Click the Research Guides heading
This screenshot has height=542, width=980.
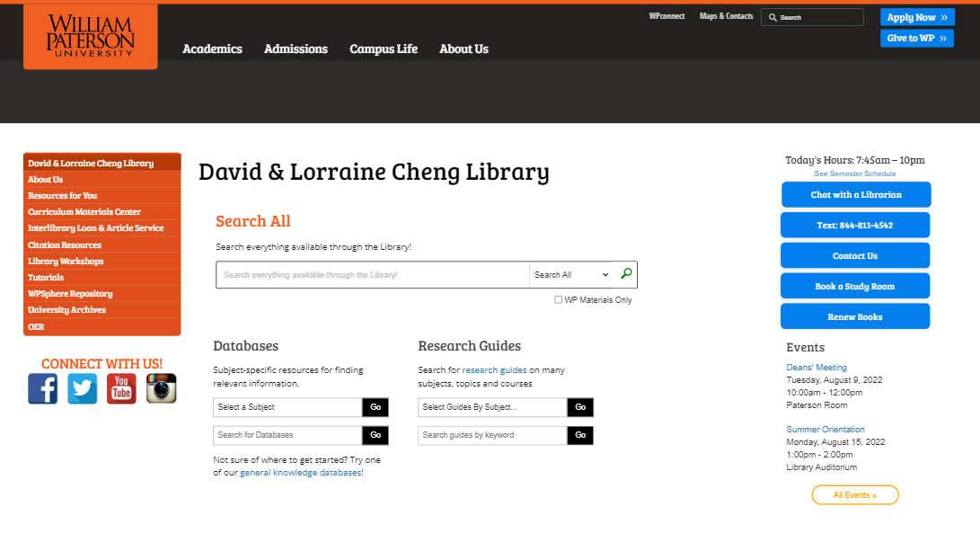470,346
